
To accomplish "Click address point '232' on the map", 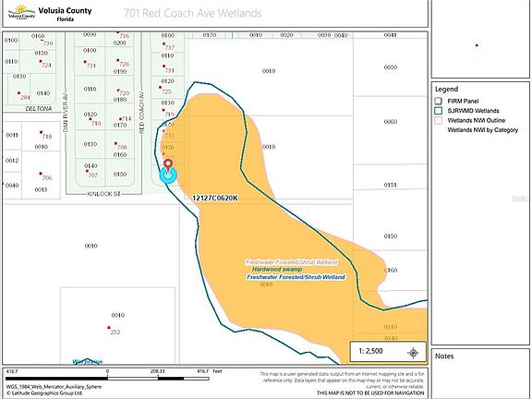I will 115,332.
